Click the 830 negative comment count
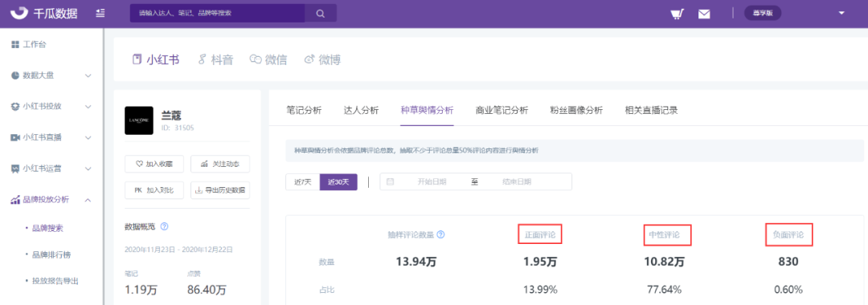 click(x=788, y=262)
